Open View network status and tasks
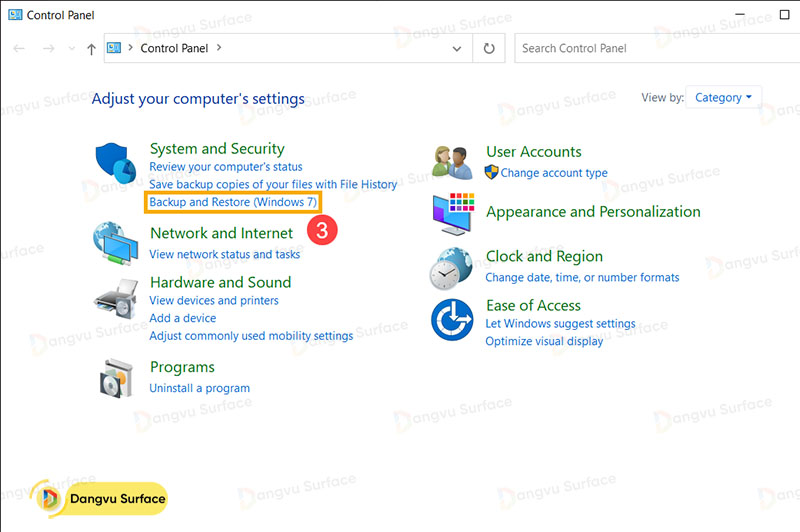The width and height of the screenshot is (800, 532). [224, 254]
